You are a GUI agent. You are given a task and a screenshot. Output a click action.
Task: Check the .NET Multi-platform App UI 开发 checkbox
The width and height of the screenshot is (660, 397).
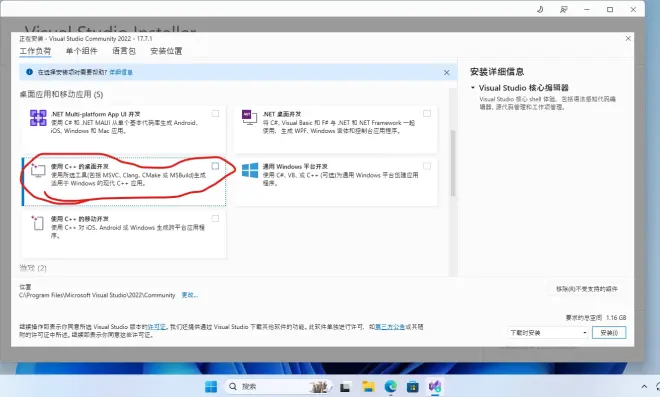pos(215,114)
